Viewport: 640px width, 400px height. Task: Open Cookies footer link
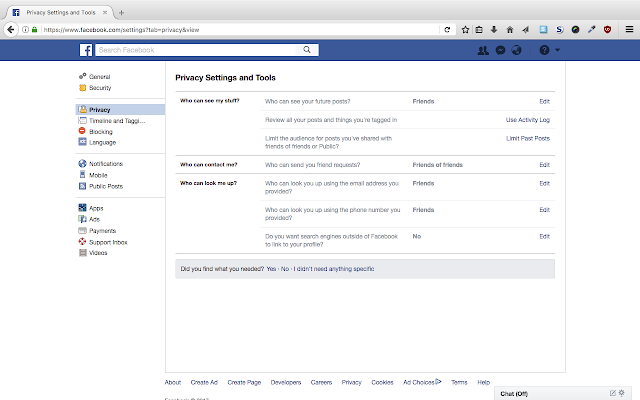(x=382, y=382)
